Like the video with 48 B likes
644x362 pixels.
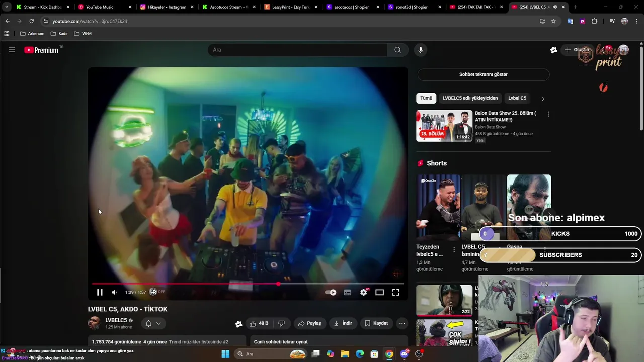click(x=259, y=323)
